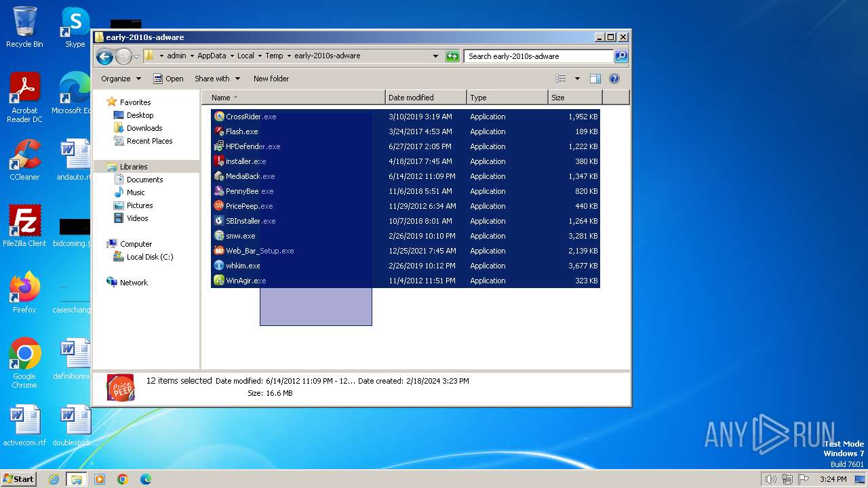Refresh the folder view
This screenshot has width=868, height=488.
[x=452, y=56]
